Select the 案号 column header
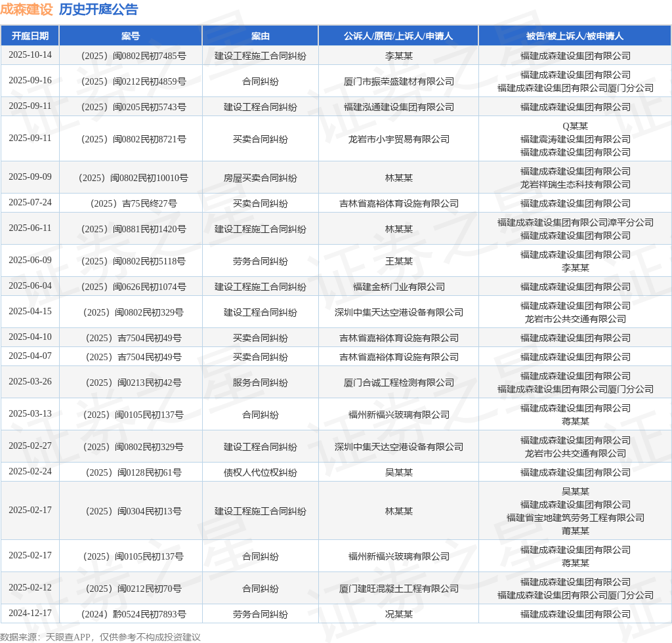The image size is (672, 643). pos(131,36)
